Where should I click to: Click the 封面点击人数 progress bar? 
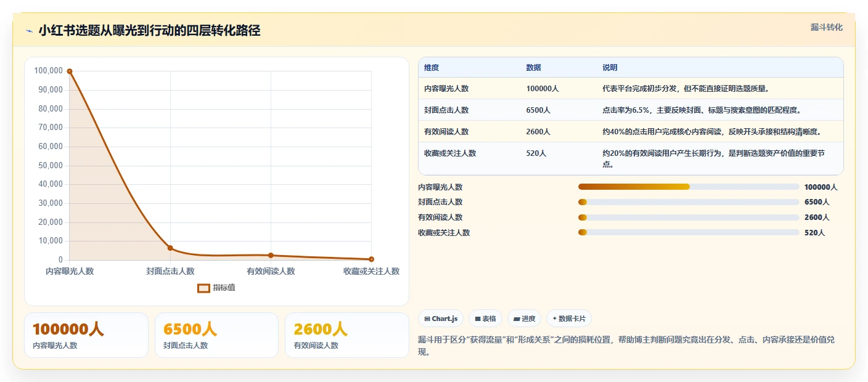(689, 202)
